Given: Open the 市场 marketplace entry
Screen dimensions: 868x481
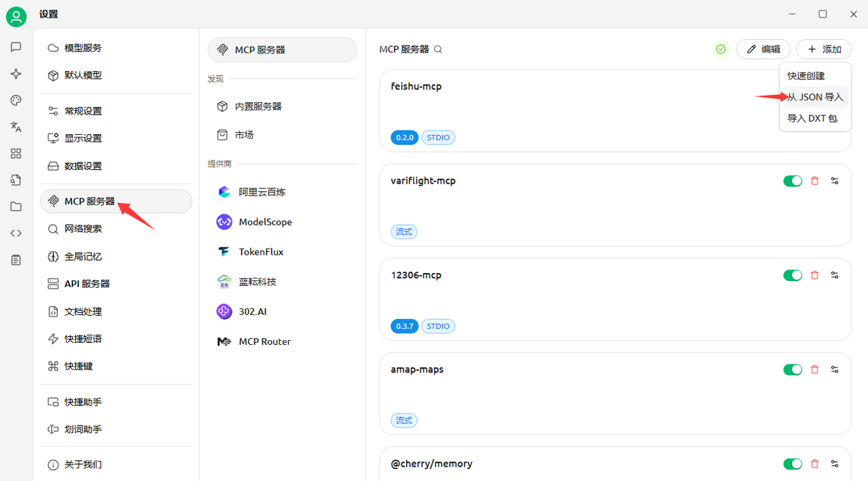Looking at the screenshot, I should [282, 135].
